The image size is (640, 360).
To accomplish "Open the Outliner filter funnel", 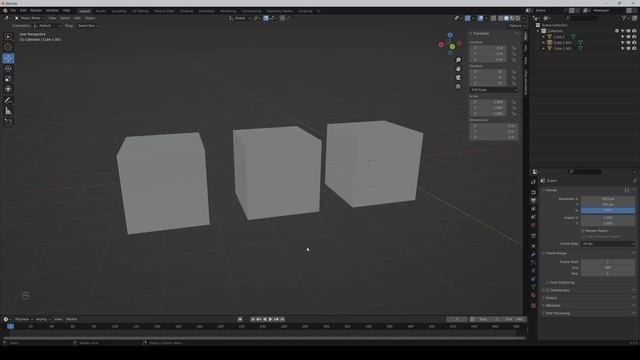I will (x=624, y=18).
